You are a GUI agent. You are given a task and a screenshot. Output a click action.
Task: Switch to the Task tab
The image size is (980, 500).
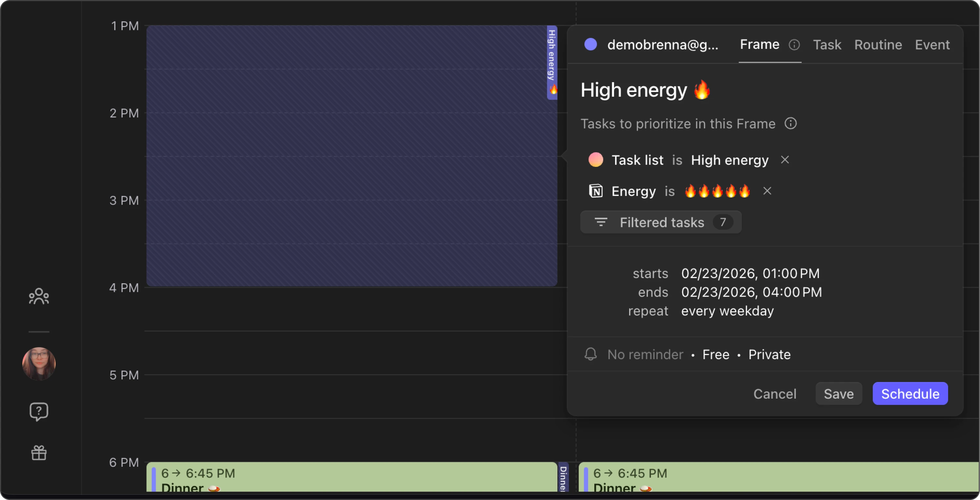pyautogui.click(x=828, y=45)
